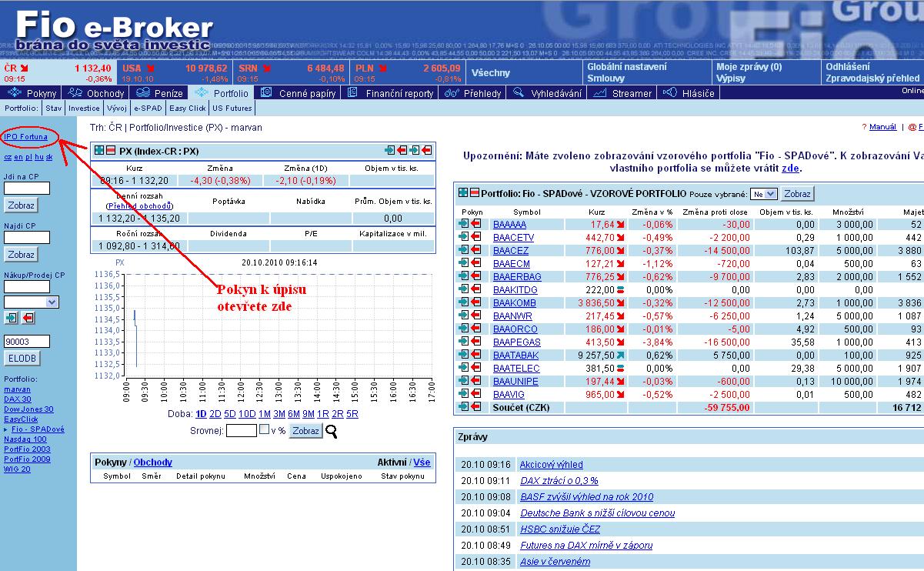Select the Vyhledávání main menu tab

547,93
